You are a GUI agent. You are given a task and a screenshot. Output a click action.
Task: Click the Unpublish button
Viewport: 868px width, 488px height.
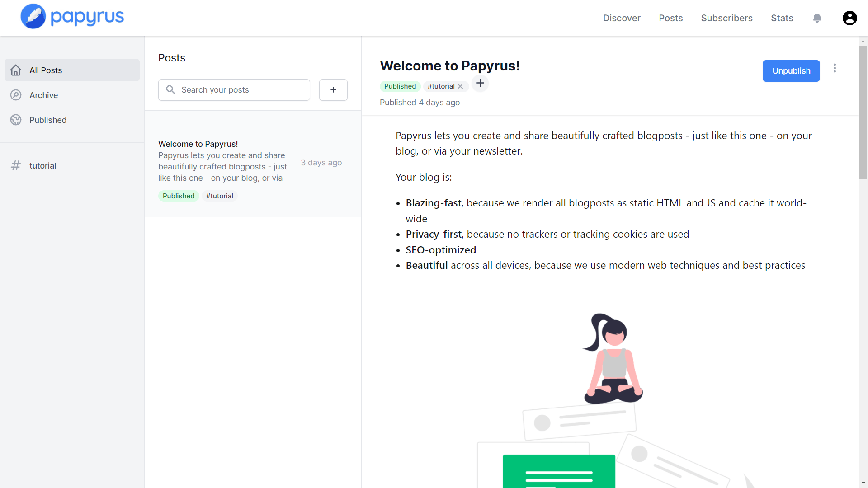tap(791, 71)
